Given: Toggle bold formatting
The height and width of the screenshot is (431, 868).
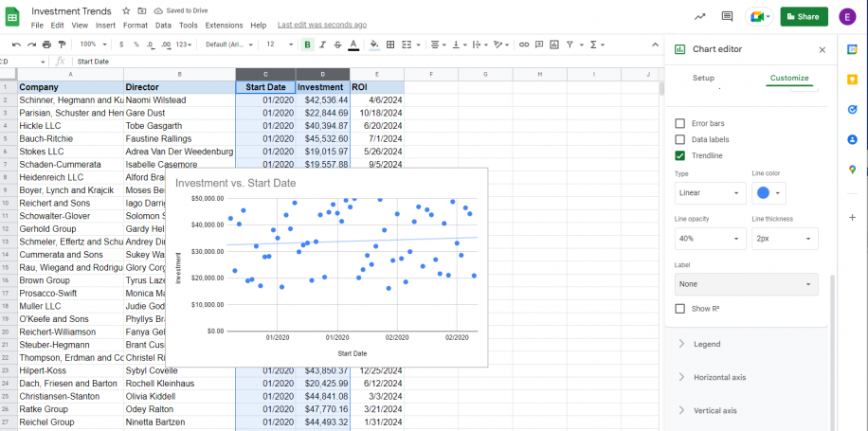Looking at the screenshot, I should 307,45.
